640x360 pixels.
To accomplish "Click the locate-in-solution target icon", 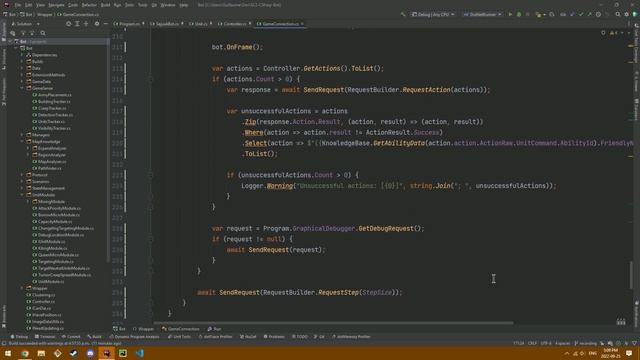I will [68, 24].
